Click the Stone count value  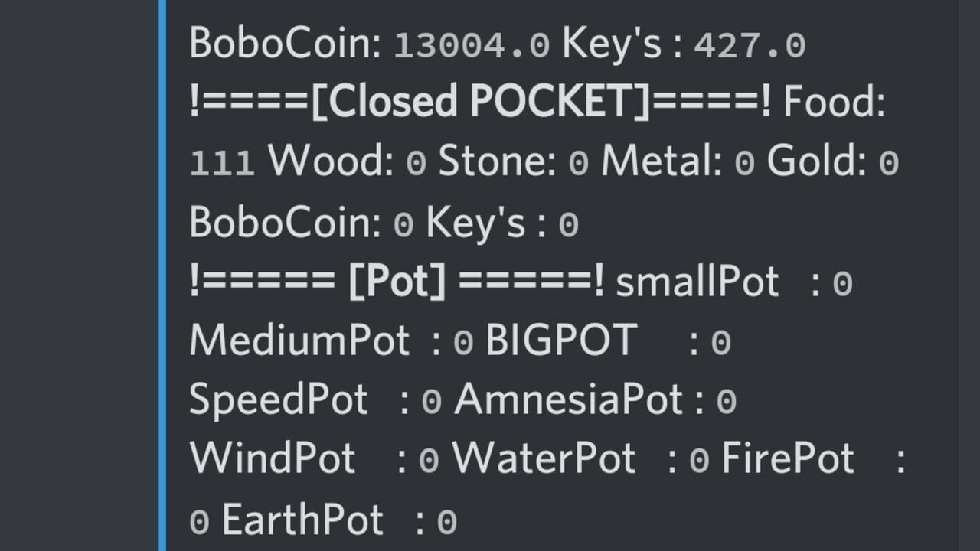(579, 164)
